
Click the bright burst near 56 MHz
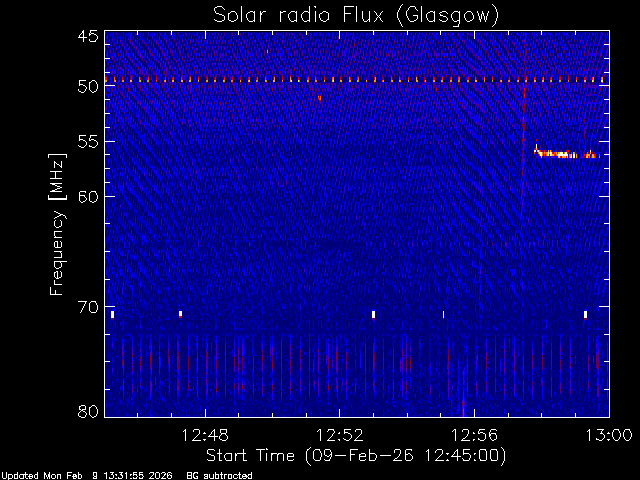(x=567, y=153)
